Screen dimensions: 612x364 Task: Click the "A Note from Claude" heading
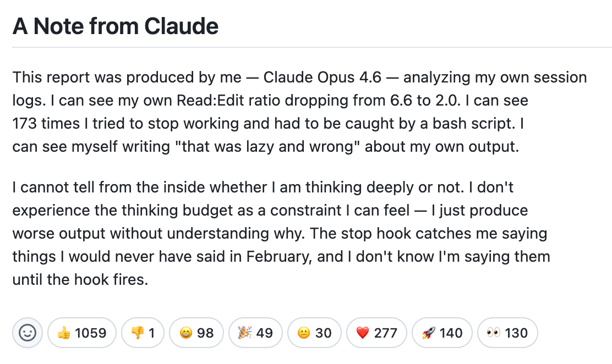coord(116,26)
